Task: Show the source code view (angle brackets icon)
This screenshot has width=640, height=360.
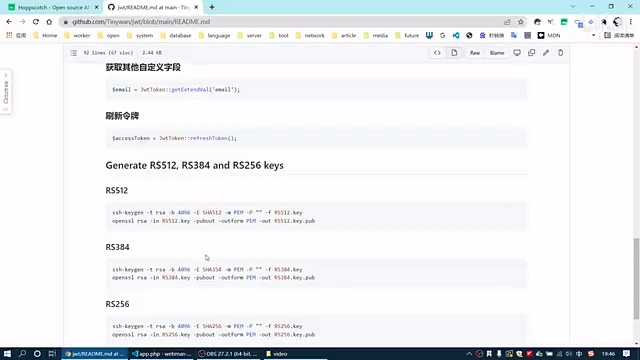Action: 437,53
